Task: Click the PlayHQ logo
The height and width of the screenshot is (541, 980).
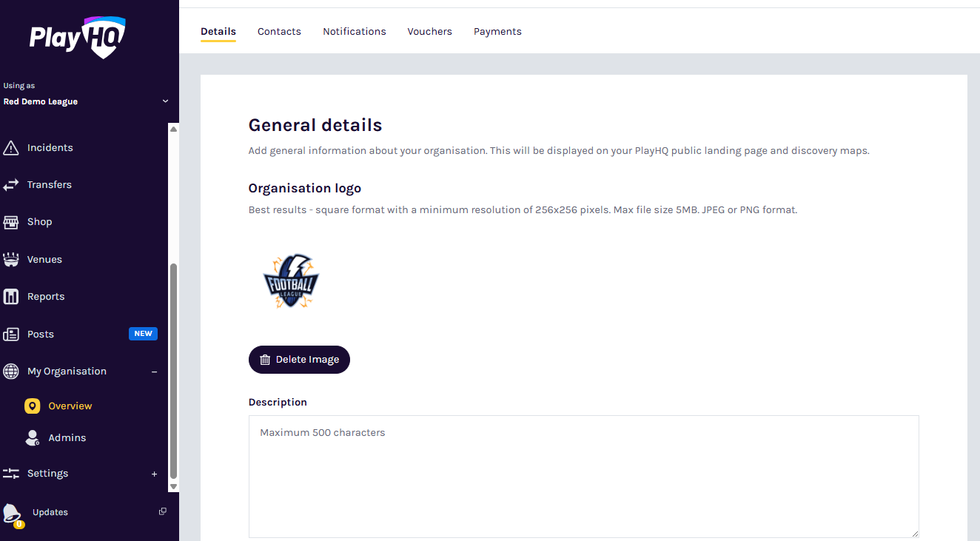Action: pos(78,36)
